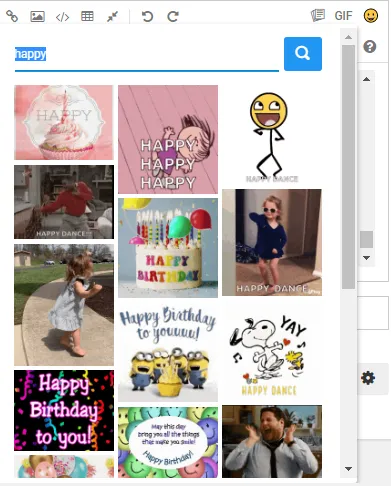Select the red hoodie happy dance GIF

[x=64, y=202]
